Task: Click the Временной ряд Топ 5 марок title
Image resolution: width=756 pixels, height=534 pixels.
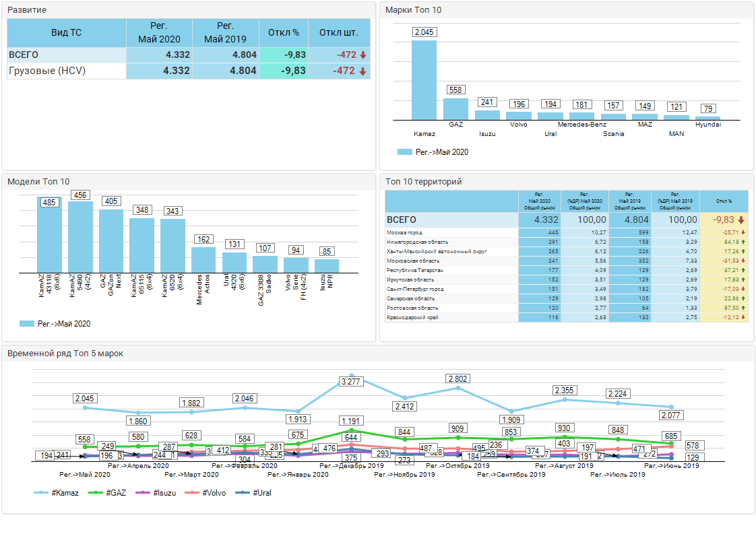Action: click(x=65, y=354)
